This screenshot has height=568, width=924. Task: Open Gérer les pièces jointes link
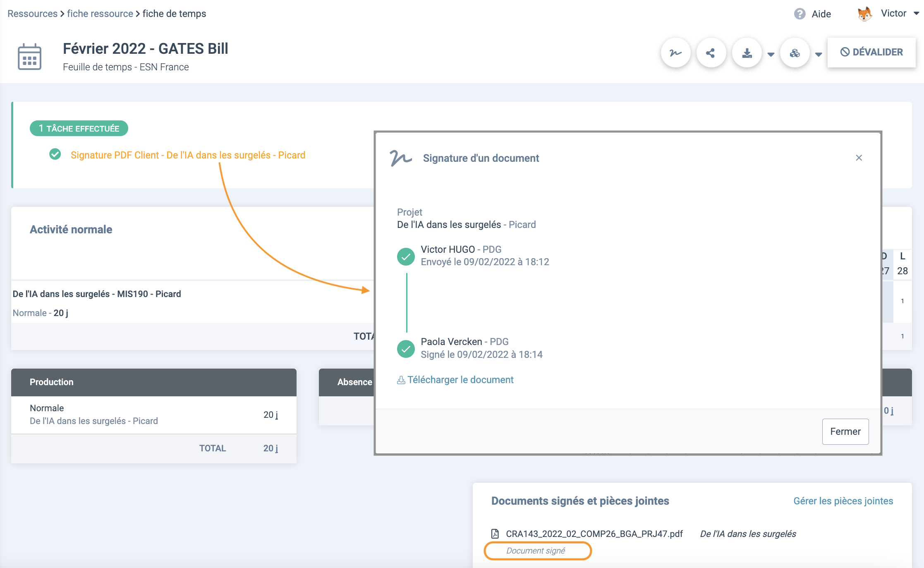tap(843, 501)
